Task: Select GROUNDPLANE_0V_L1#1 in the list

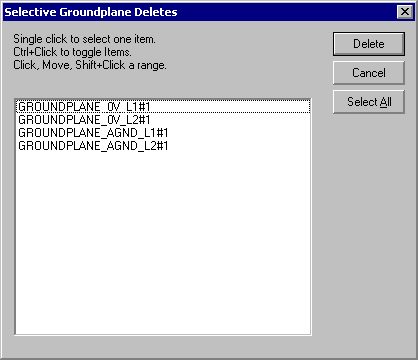Action: coord(163,107)
